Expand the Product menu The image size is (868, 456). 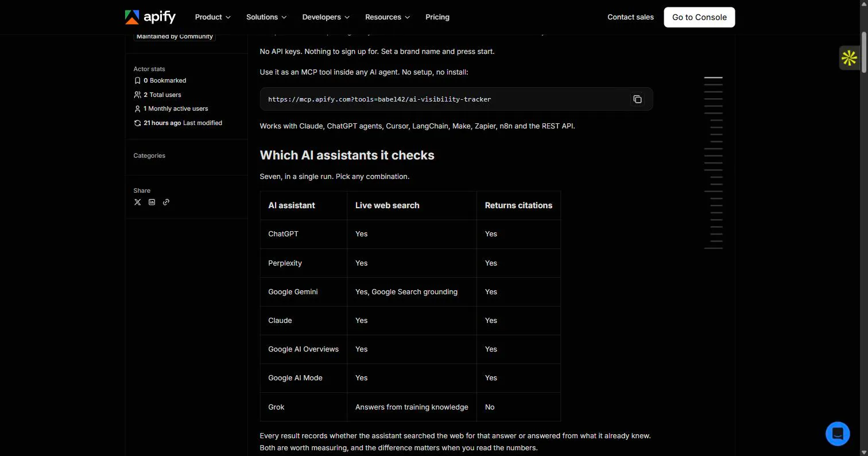pyautogui.click(x=212, y=17)
